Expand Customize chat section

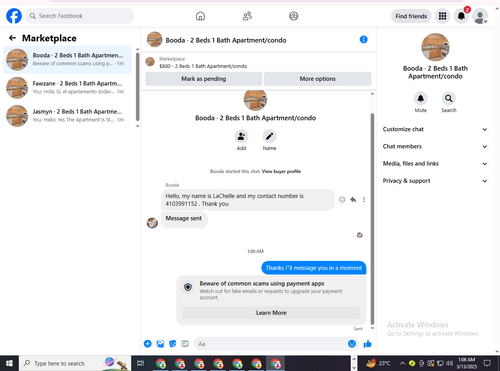pos(435,129)
